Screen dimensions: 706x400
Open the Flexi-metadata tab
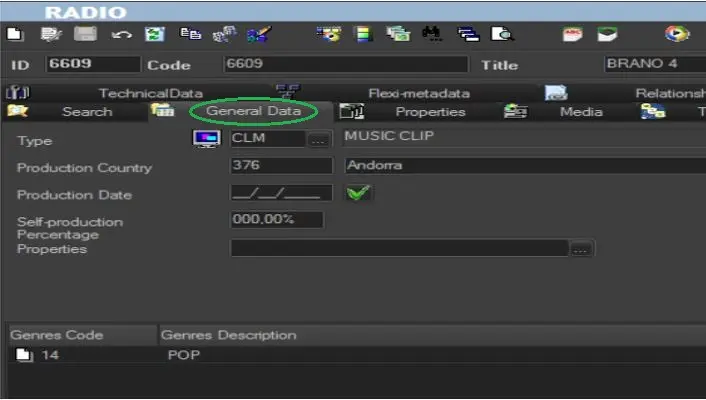[419, 93]
